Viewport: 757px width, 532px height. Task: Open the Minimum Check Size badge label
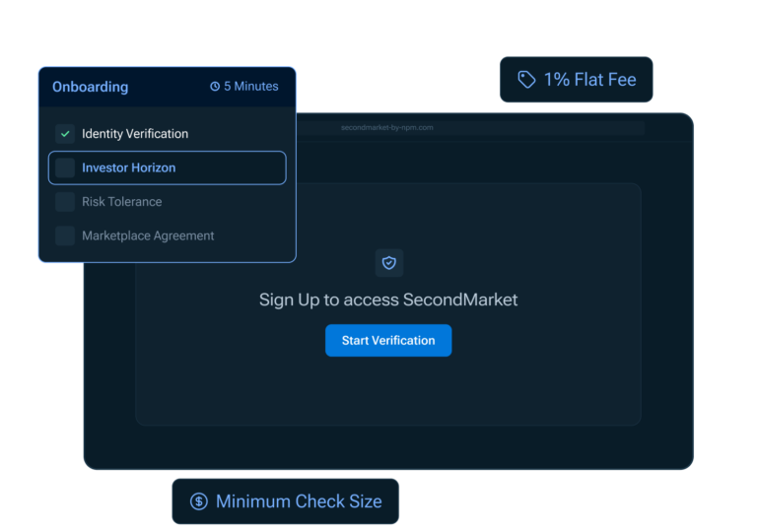[298, 501]
